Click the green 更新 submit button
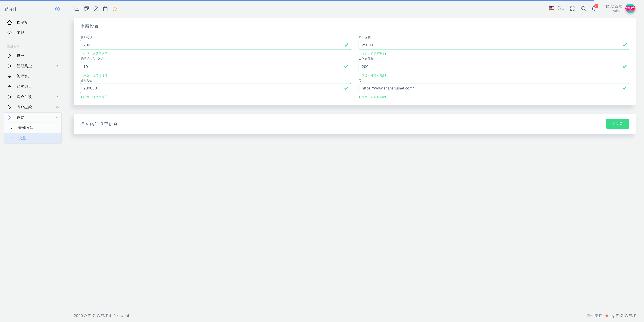Image resolution: width=644 pixels, height=322 pixels. pos(618,124)
